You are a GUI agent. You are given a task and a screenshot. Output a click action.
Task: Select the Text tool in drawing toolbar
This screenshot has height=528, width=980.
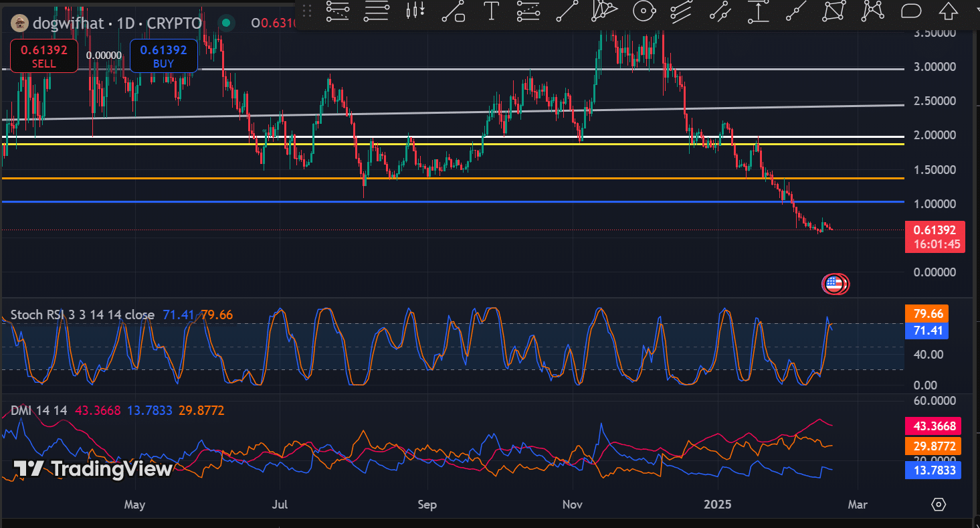[491, 11]
